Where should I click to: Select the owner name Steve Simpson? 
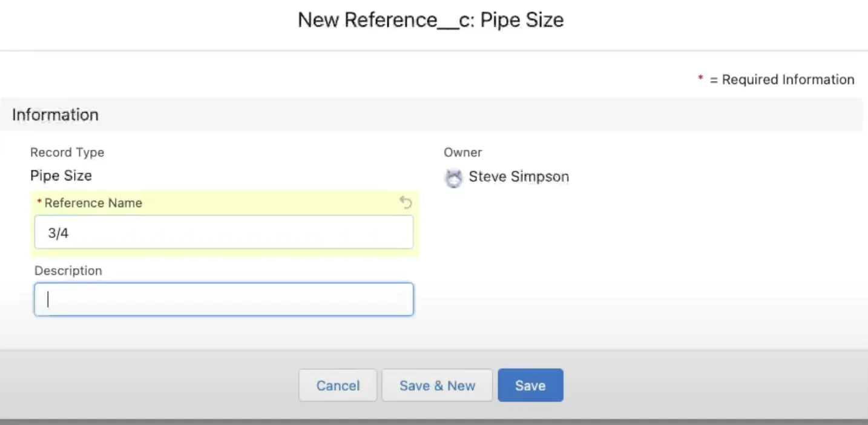(x=519, y=177)
